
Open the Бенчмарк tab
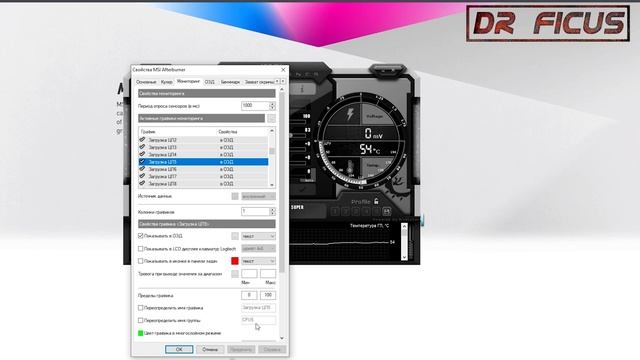tap(230, 82)
